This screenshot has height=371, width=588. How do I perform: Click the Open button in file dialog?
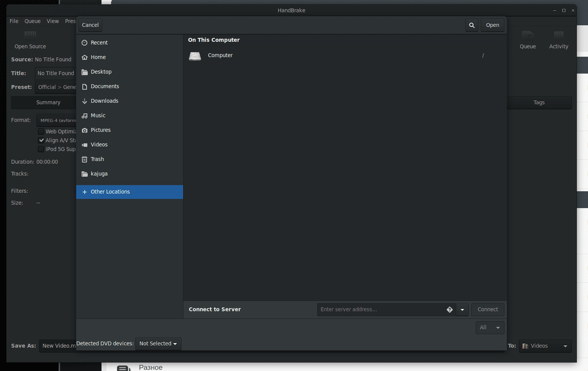click(x=493, y=25)
